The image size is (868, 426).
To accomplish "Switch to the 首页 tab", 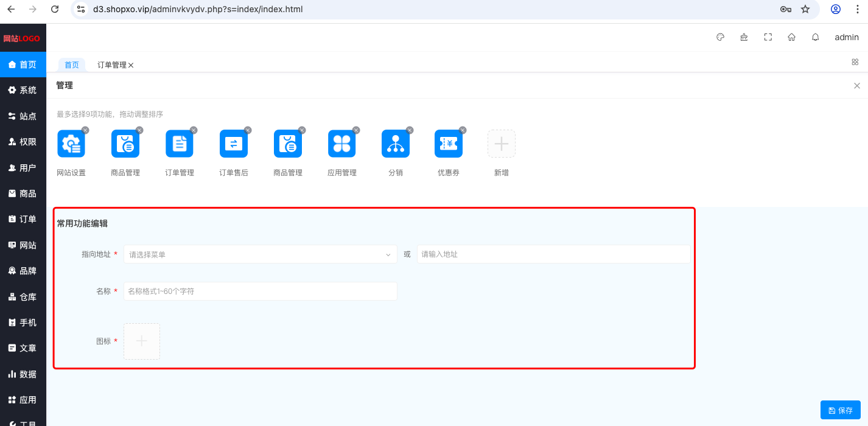I will [72, 65].
